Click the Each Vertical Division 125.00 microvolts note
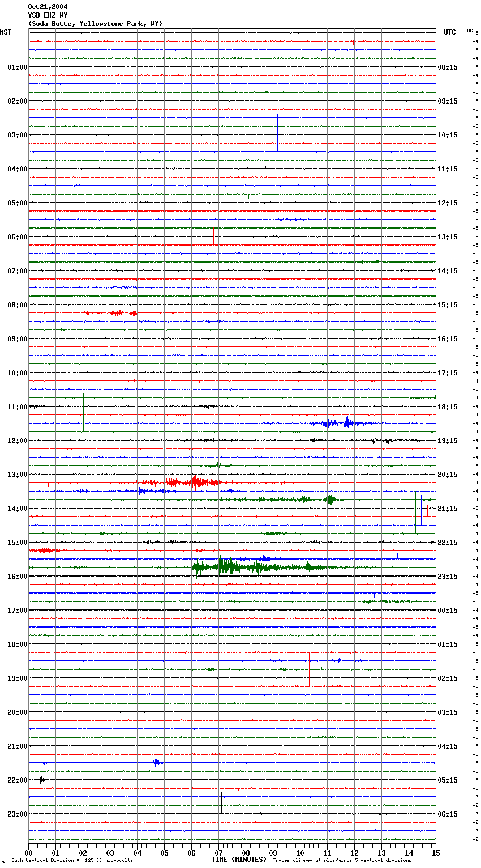This screenshot has width=481, height=868. pos(72,860)
